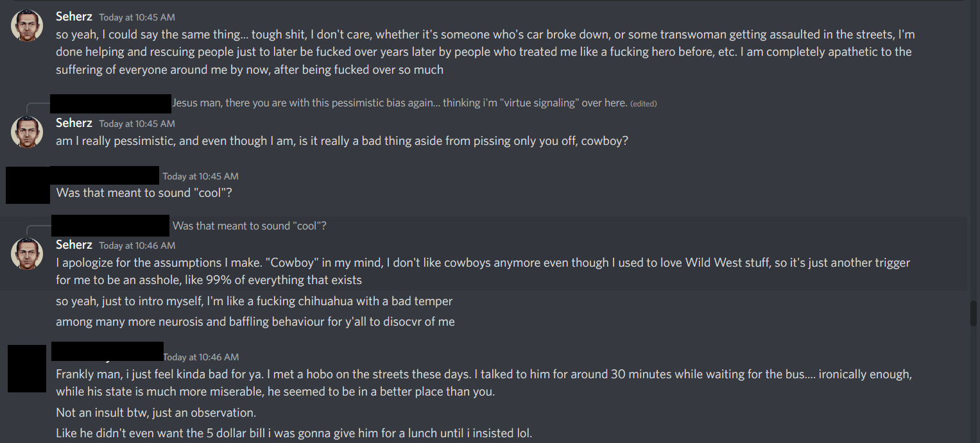
Task: Open the blacked-out avatar beside the hobo story message
Action: pos(27,368)
